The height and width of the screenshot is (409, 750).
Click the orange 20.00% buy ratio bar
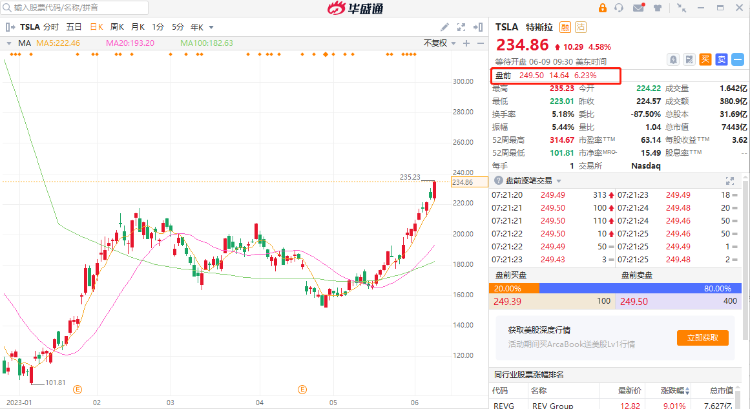coord(514,288)
